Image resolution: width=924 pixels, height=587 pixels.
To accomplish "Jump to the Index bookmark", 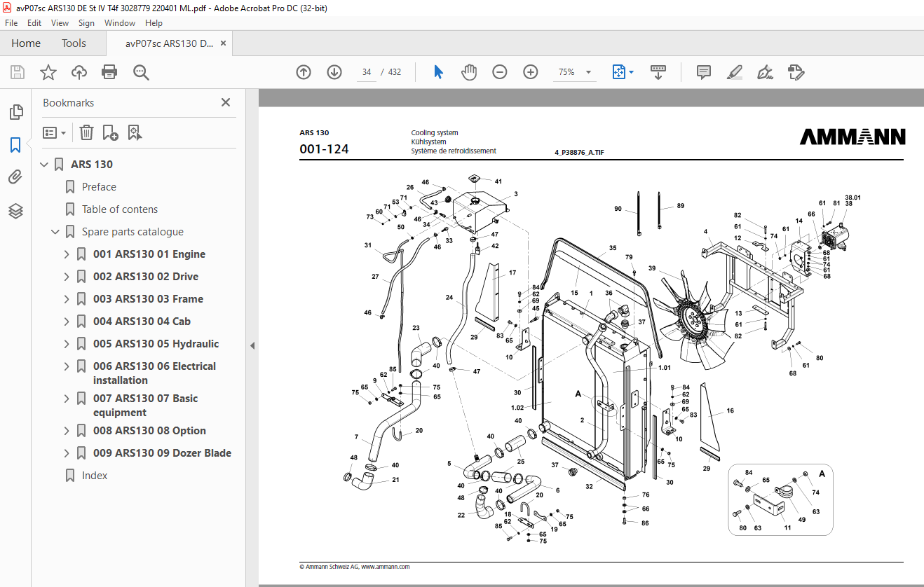I will point(95,476).
